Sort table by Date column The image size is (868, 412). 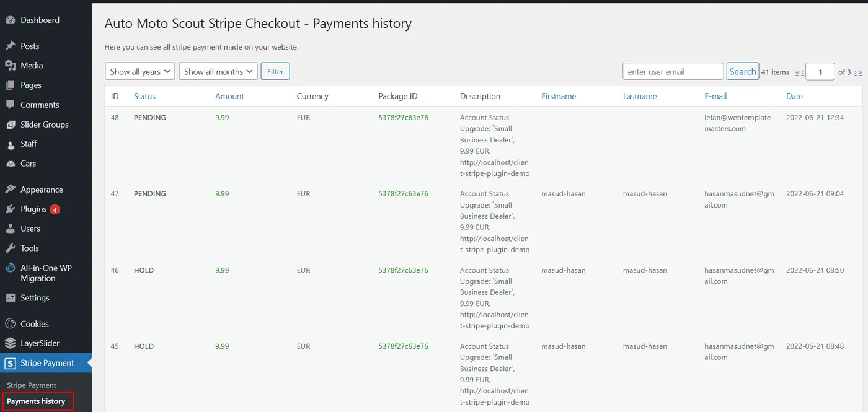click(794, 96)
